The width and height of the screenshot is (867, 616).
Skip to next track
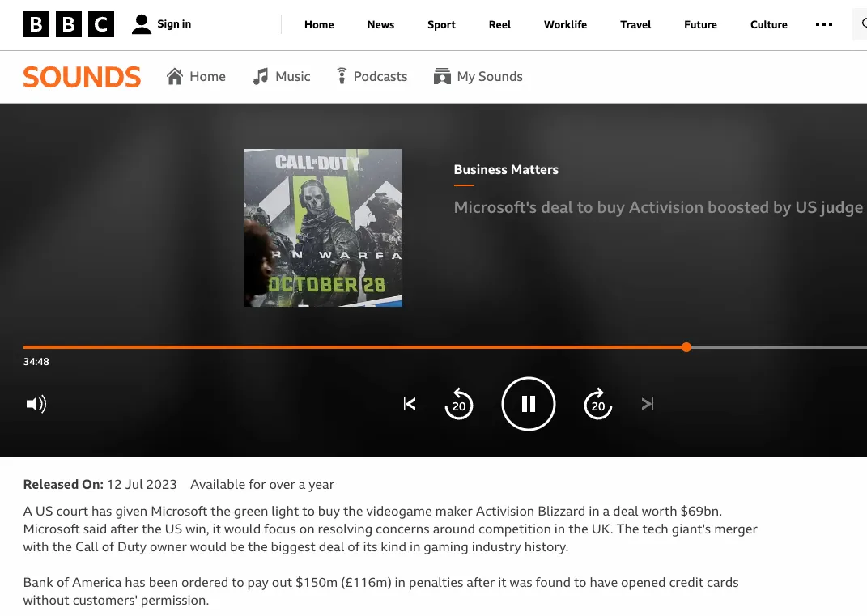[648, 404]
